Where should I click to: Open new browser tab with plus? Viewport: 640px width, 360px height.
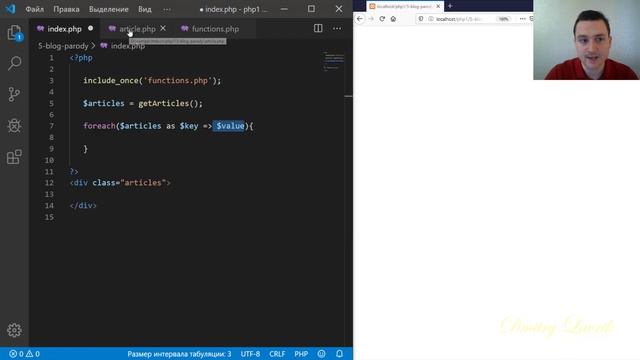point(450,6)
